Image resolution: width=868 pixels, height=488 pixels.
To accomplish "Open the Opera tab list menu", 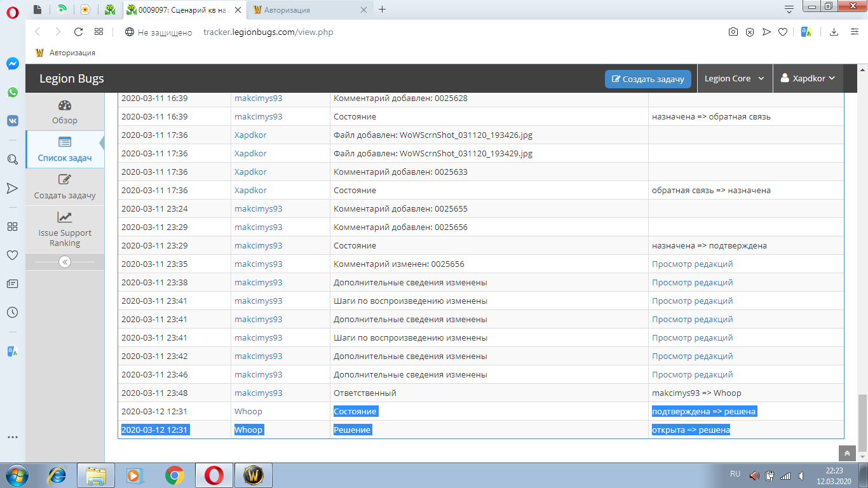I will tap(789, 10).
